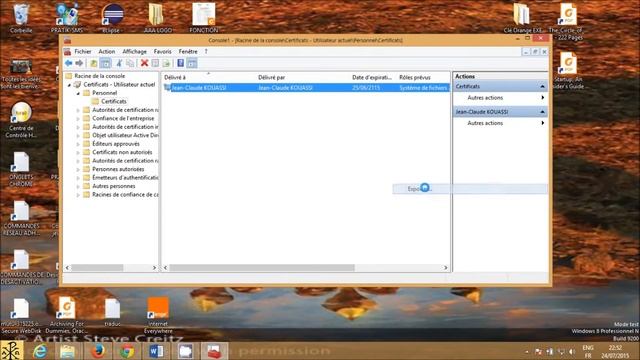Viewport: 640px width, 360px height.
Task: Click the Up one level folder icon
Action: (x=94, y=63)
